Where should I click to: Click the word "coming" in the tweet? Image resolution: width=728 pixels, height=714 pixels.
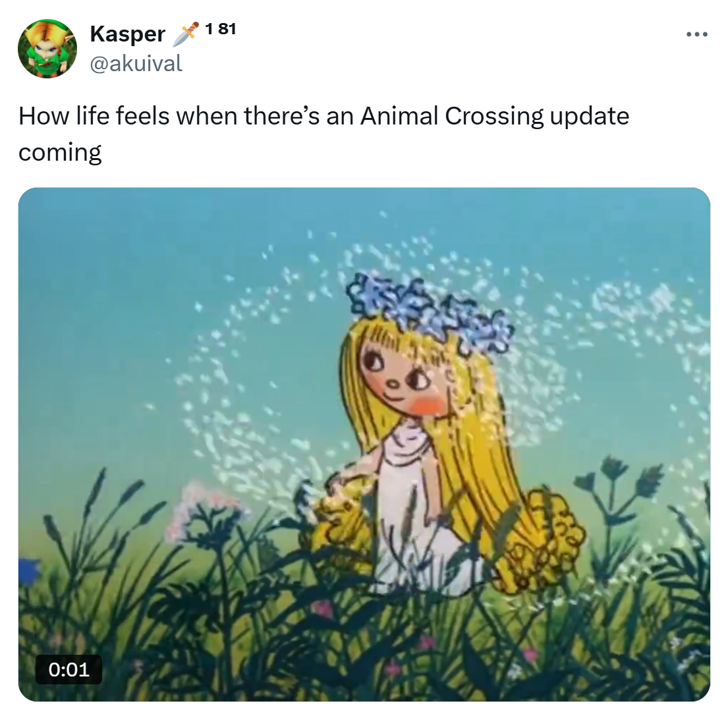[60, 151]
